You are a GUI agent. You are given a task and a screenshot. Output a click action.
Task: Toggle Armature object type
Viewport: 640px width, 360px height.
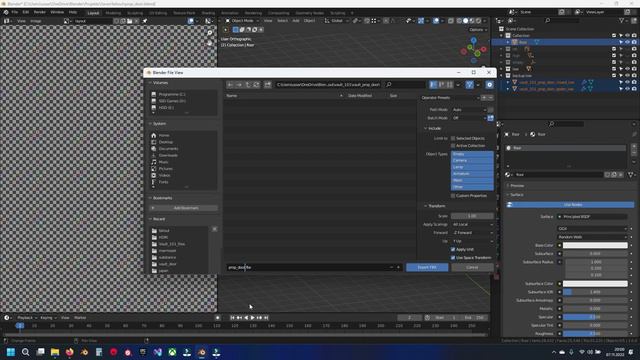click(472, 173)
